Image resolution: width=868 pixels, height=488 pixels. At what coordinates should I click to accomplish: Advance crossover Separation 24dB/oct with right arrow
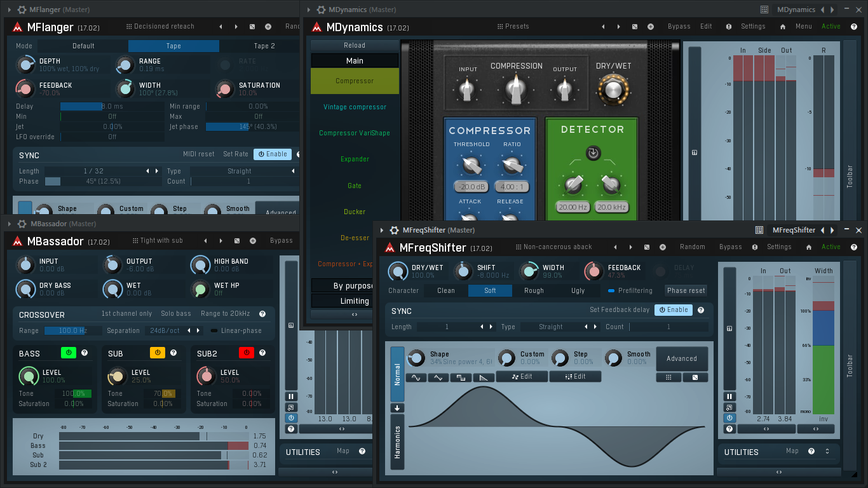point(198,330)
